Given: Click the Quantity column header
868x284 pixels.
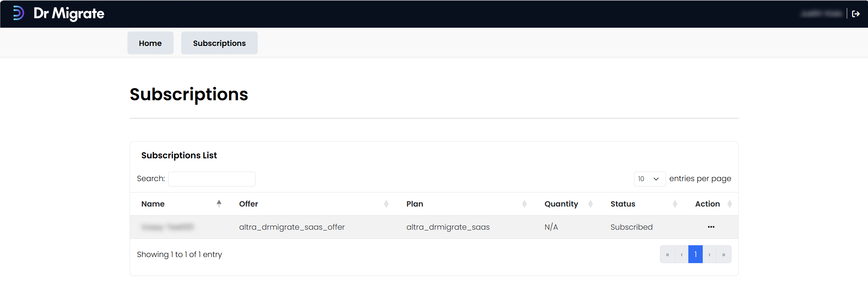Looking at the screenshot, I should click(x=561, y=204).
